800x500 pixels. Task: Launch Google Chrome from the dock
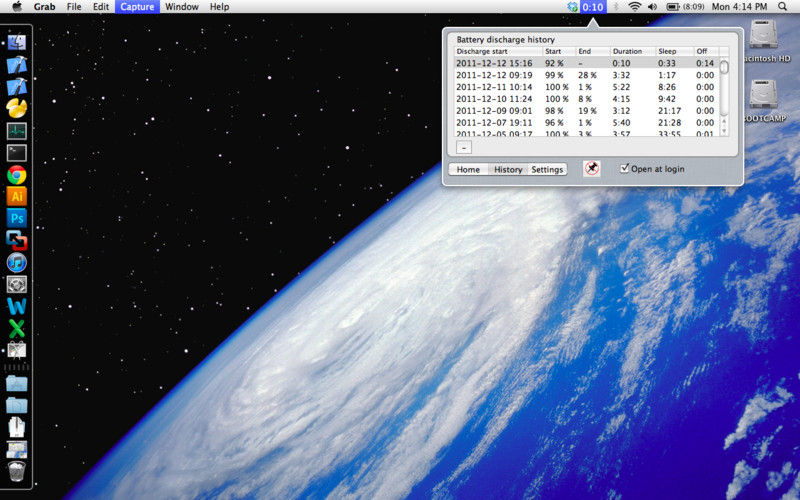[x=17, y=174]
